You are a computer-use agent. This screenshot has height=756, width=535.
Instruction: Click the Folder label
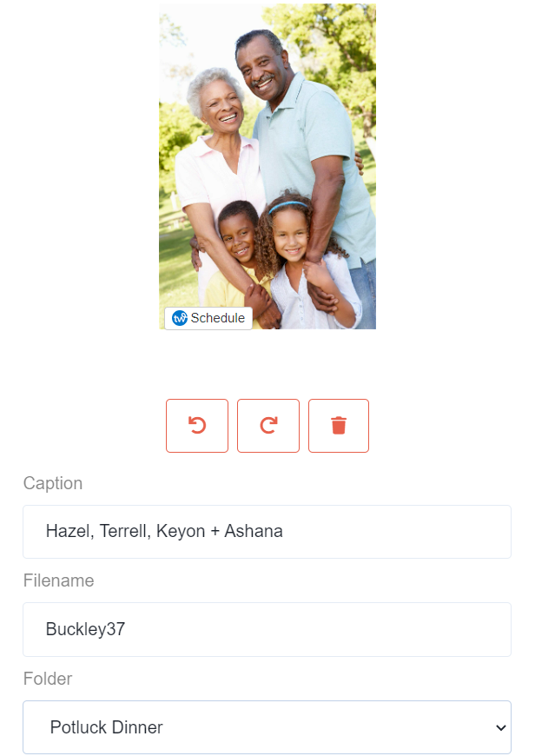(x=48, y=679)
